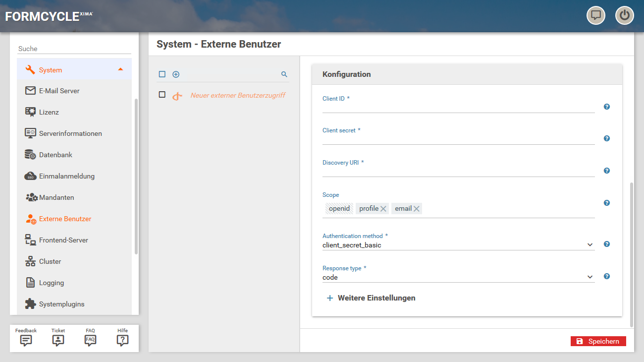Focus the Discovery URI field
Image resolution: width=644 pixels, height=362 pixels.
tap(459, 172)
